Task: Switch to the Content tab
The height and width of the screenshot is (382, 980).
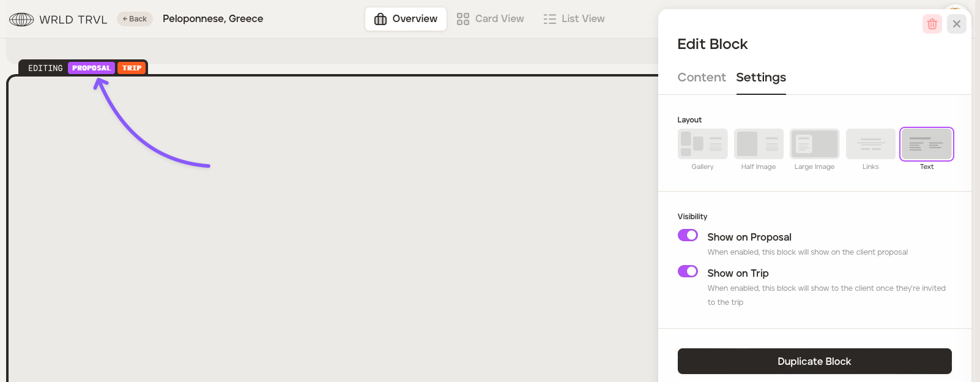Action: tap(701, 77)
